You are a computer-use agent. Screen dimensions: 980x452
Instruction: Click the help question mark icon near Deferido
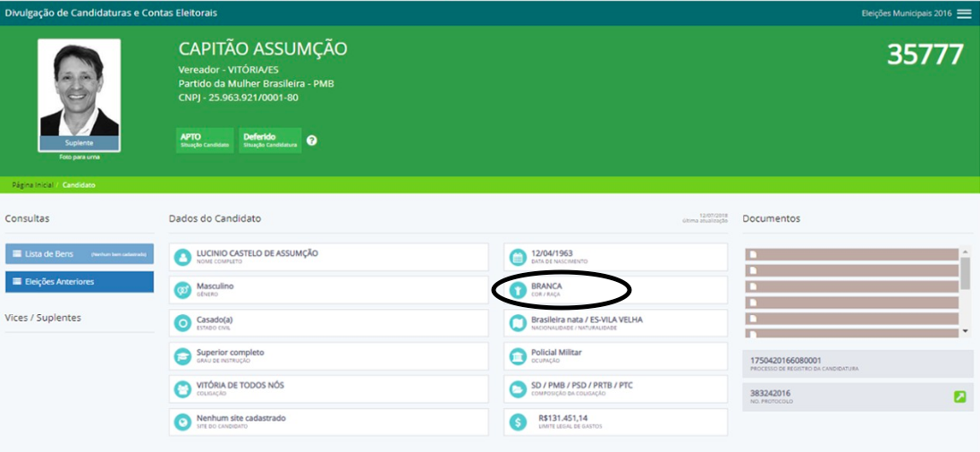coord(312,141)
